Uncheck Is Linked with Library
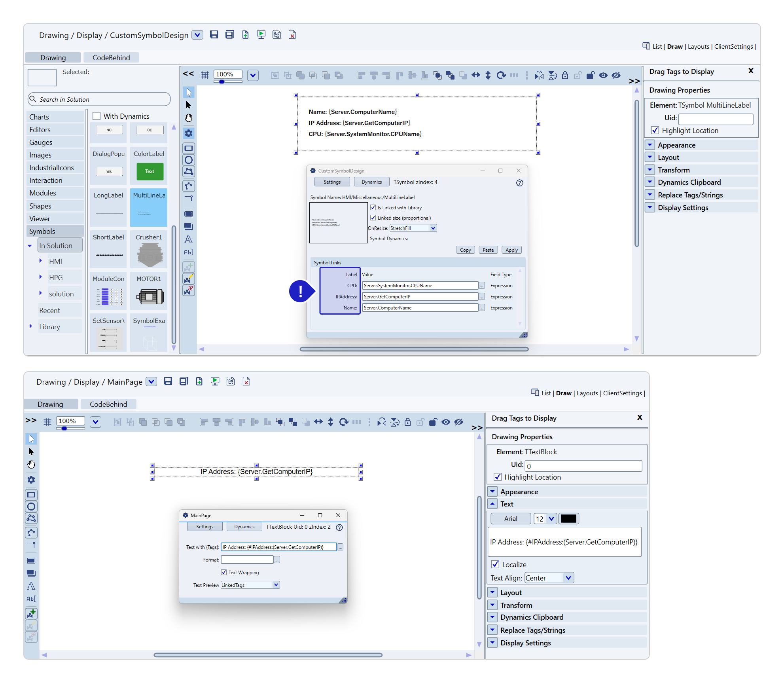 (x=373, y=207)
